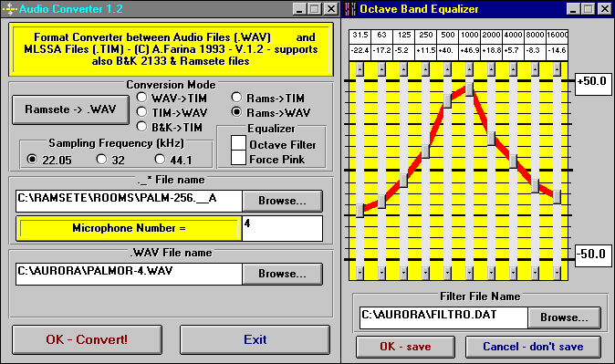Click the 2000 Hz band slider thumb

(x=492, y=139)
